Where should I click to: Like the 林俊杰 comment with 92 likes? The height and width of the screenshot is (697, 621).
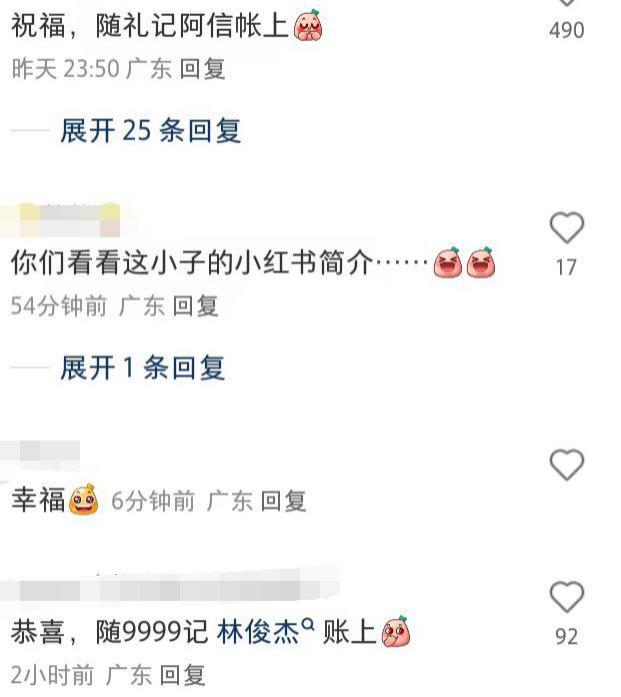point(566,597)
